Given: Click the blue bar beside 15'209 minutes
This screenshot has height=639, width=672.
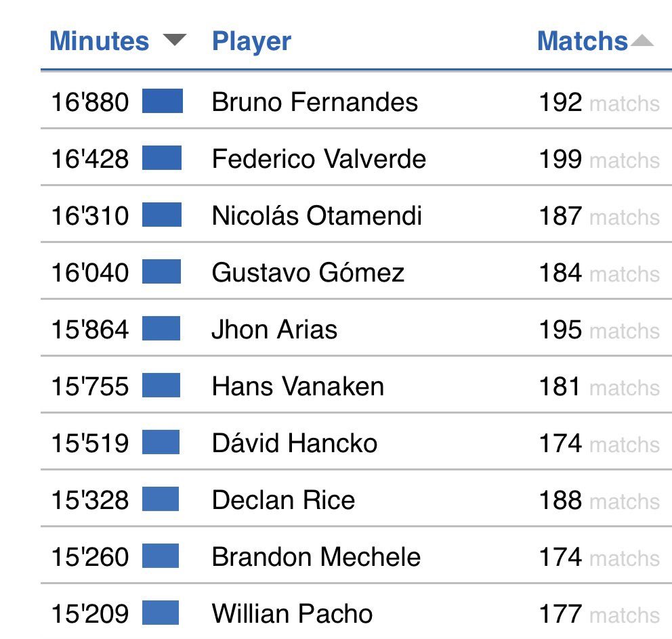Looking at the screenshot, I should tap(161, 613).
